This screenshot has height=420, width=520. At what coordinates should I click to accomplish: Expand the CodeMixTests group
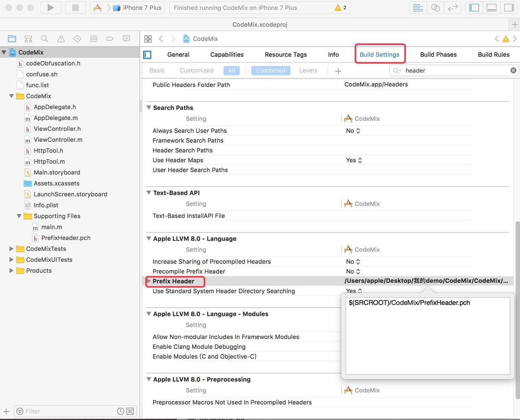(11, 249)
